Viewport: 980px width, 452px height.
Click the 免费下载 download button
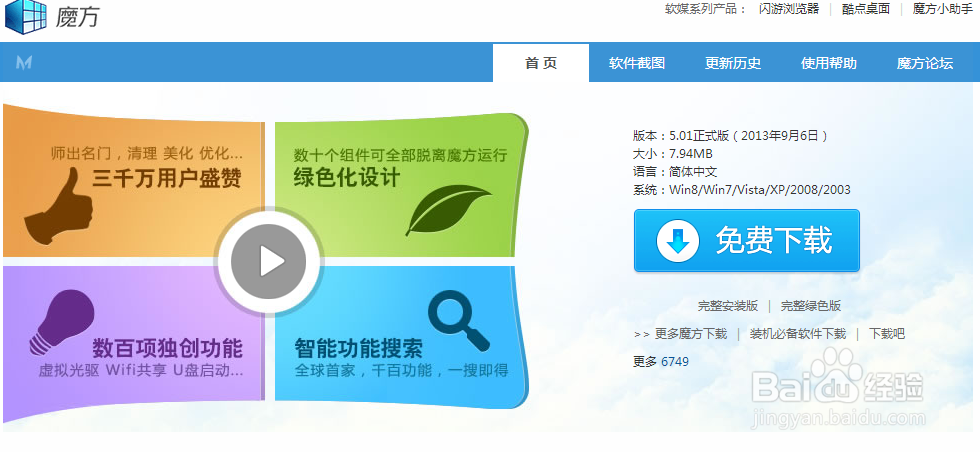tap(747, 241)
